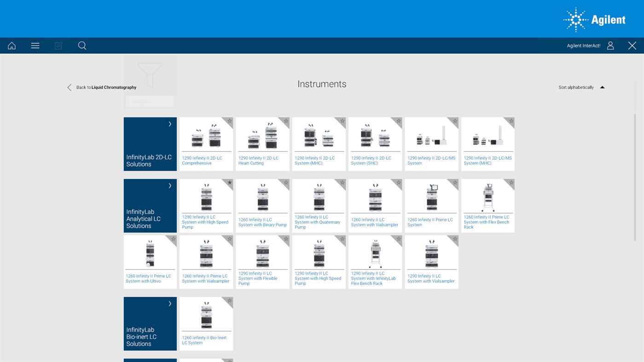The height and width of the screenshot is (362, 644).
Task: Open 1260 Infinity II Prime LC Flex Bench Rack
Action: click(487, 222)
